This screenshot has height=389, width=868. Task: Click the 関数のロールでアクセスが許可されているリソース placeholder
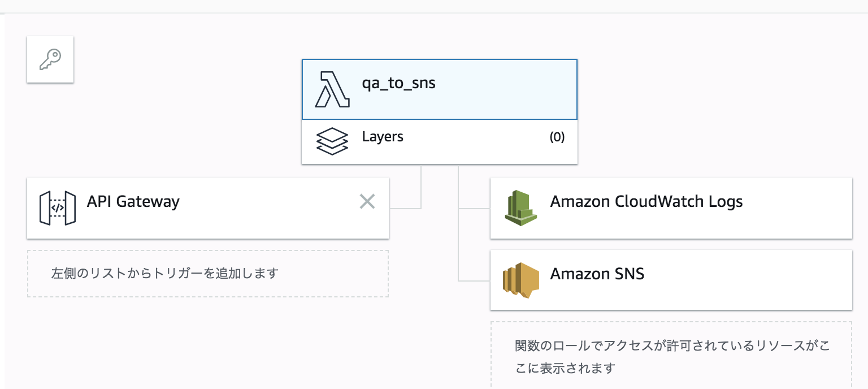(x=671, y=356)
